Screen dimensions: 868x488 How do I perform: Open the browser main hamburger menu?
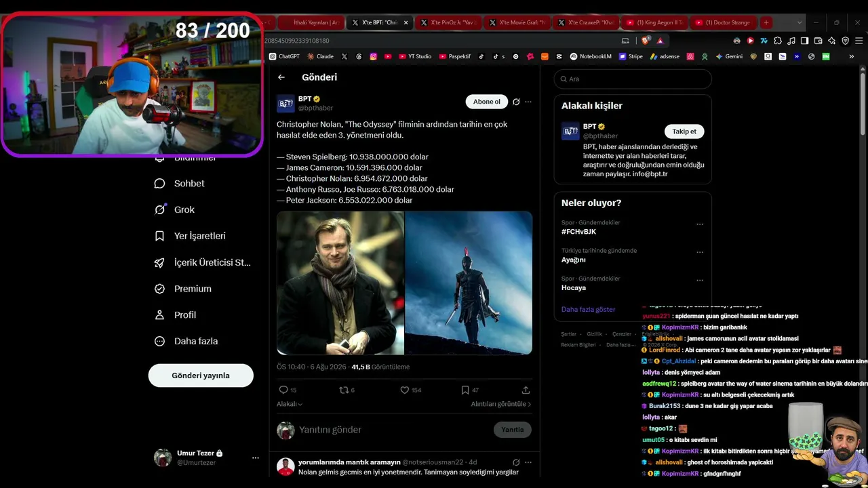[x=859, y=41]
